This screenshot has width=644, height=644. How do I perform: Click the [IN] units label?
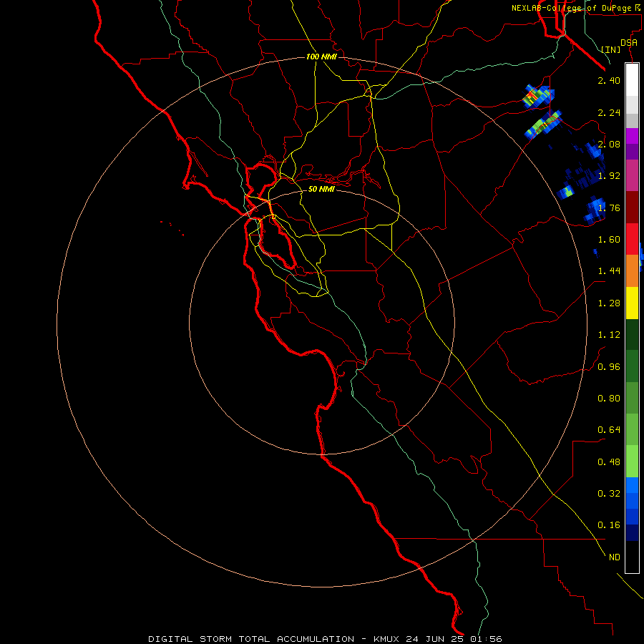click(x=611, y=49)
